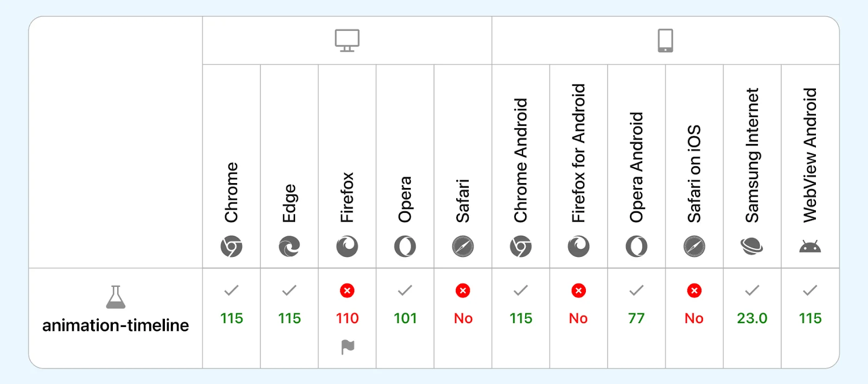
Task: Click the experimental flask icon
Action: (x=116, y=297)
